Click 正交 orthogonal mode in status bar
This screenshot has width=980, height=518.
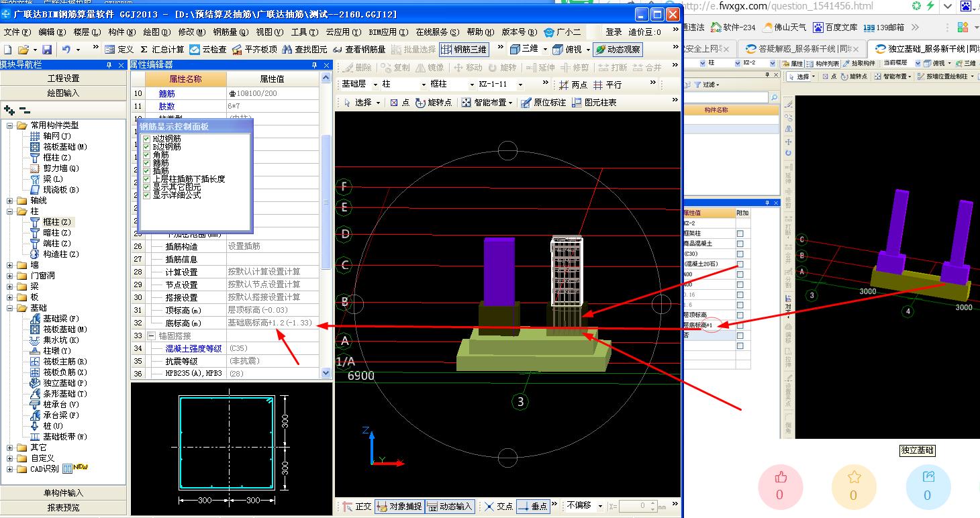pyautogui.click(x=356, y=507)
